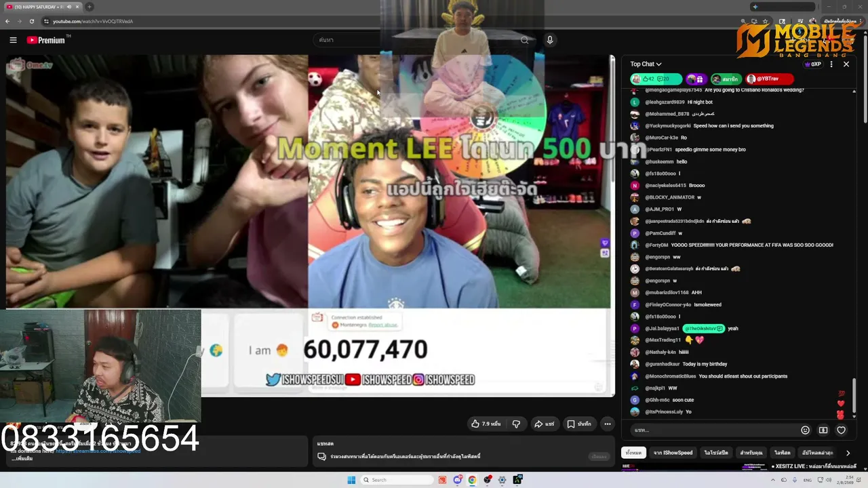Expand description with ...เพิ่มเติม link
This screenshot has height=488, width=868.
(x=22, y=459)
